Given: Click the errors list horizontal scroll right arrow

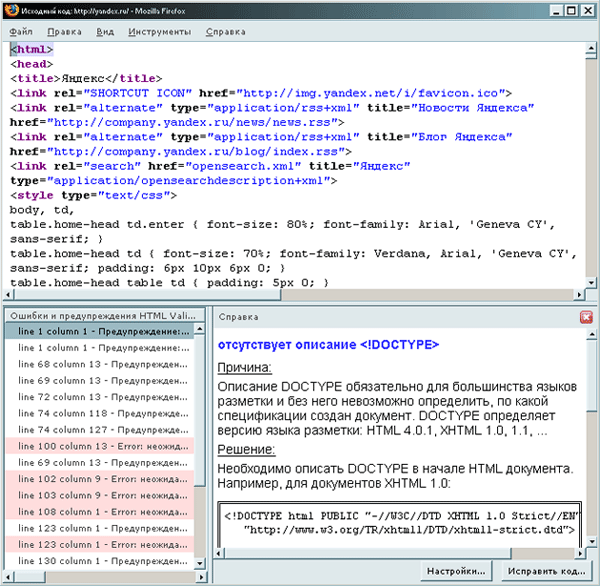Looking at the screenshot, I should click(202, 576).
